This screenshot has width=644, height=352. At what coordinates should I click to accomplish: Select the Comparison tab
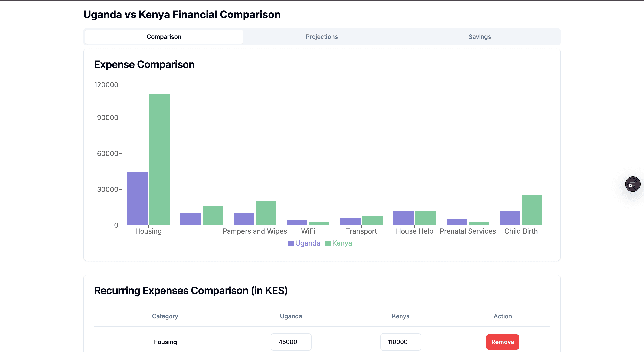point(164,37)
